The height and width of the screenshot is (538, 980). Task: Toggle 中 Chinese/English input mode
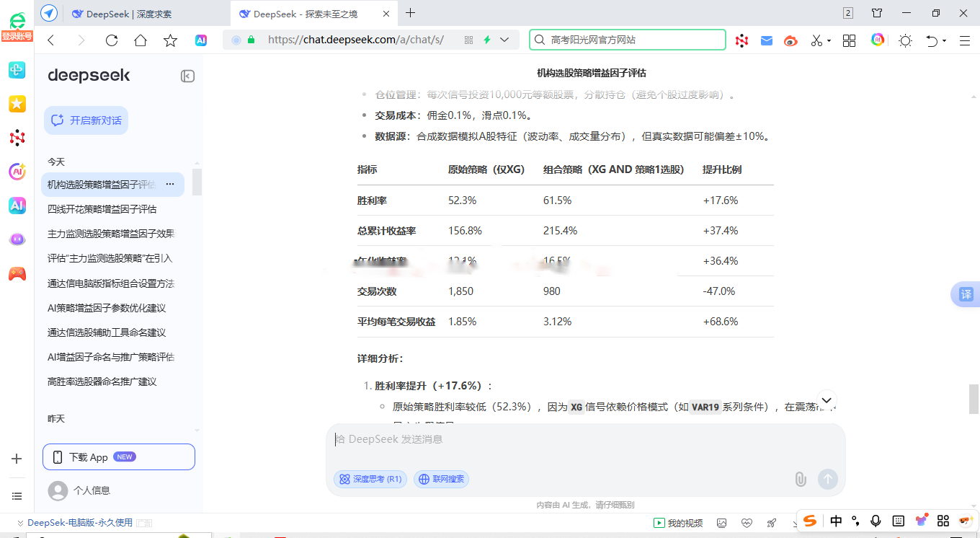[x=836, y=521]
